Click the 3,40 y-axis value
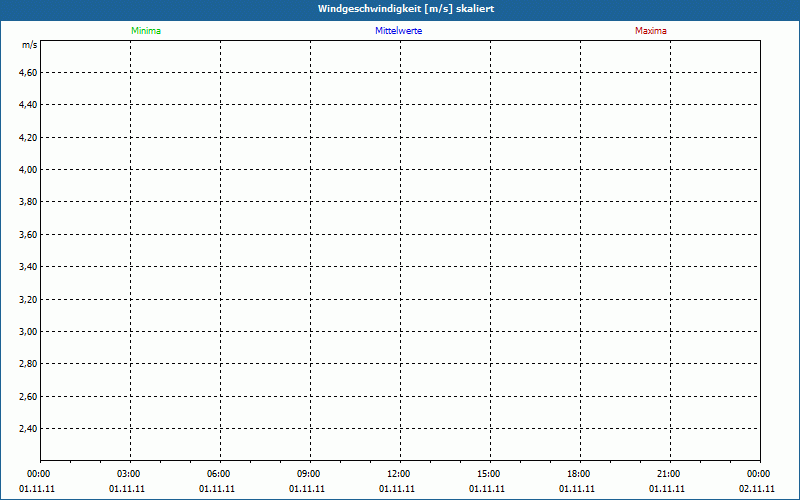 [28, 266]
